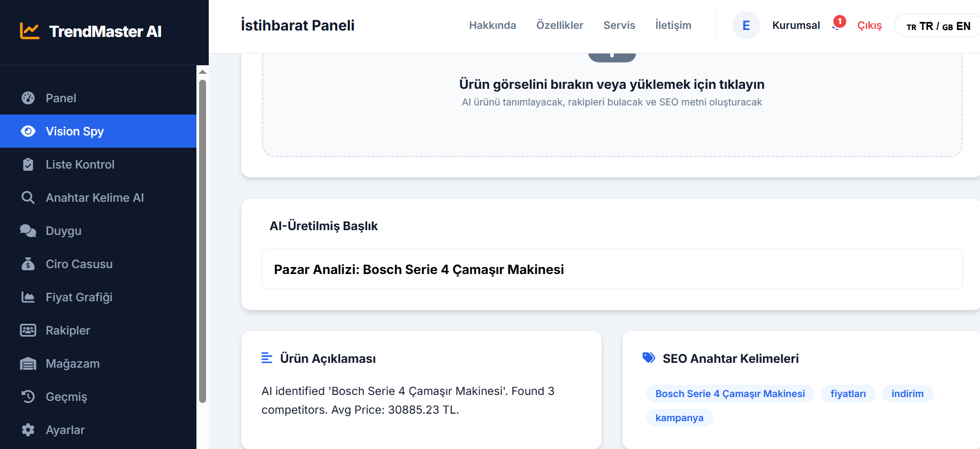Click the Ciro Casusu money bag icon

pyautogui.click(x=28, y=264)
